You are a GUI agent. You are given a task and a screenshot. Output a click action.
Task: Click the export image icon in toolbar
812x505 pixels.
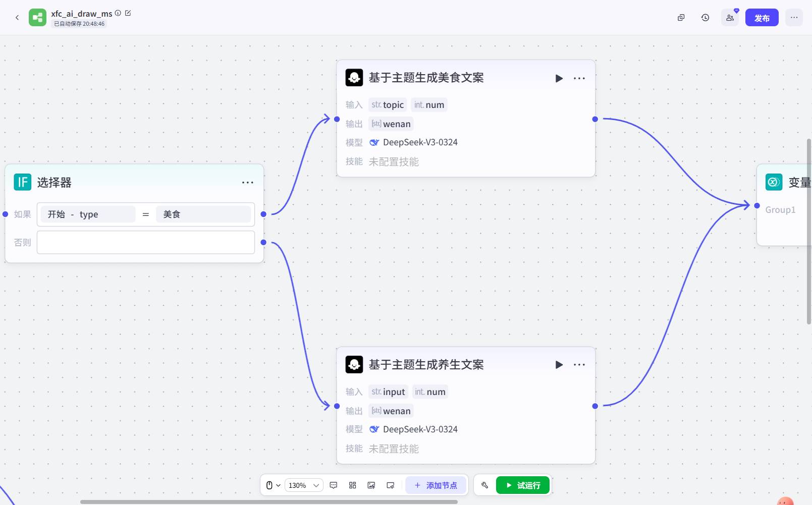point(371,485)
